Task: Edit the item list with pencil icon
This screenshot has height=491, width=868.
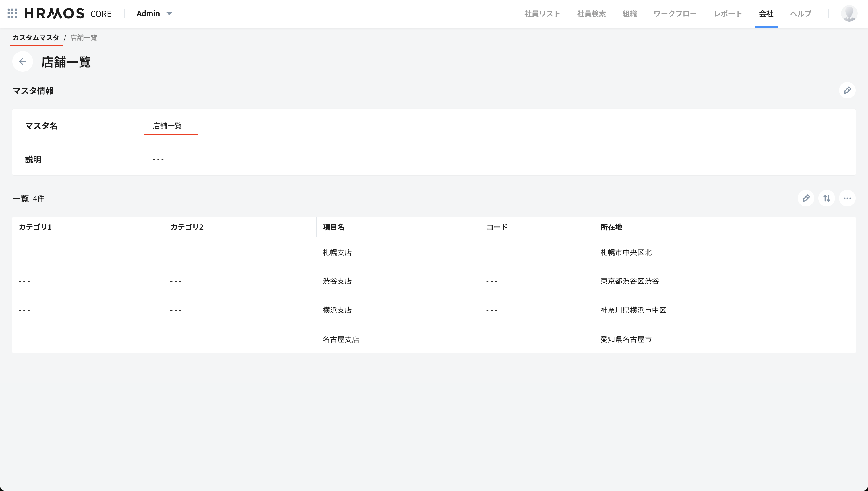Action: [x=806, y=198]
